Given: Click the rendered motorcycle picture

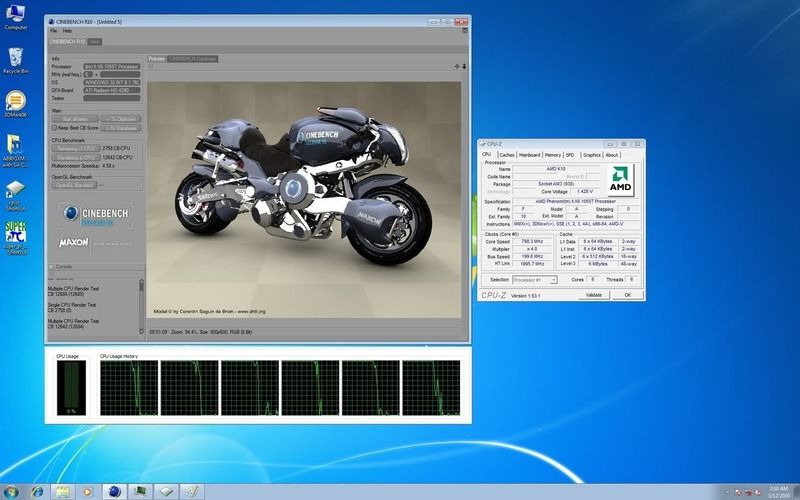Looking at the screenshot, I should pyautogui.click(x=304, y=199).
